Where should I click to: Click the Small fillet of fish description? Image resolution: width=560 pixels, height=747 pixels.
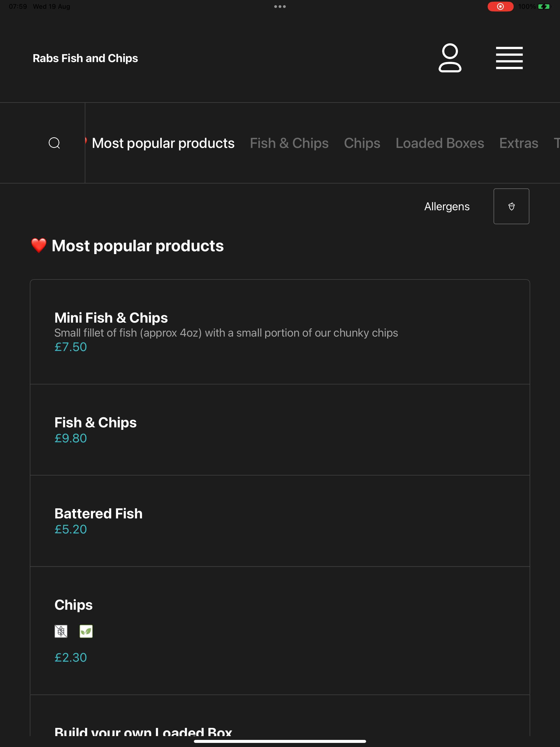226,333
